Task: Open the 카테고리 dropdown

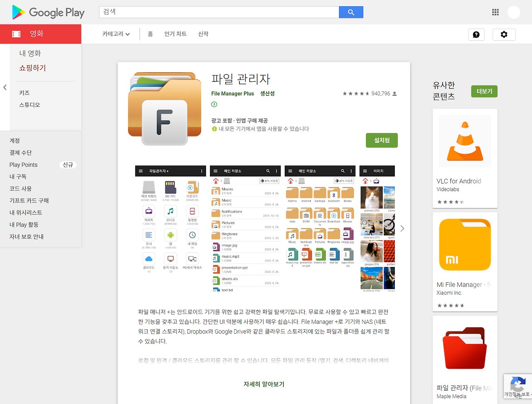Action: point(116,34)
